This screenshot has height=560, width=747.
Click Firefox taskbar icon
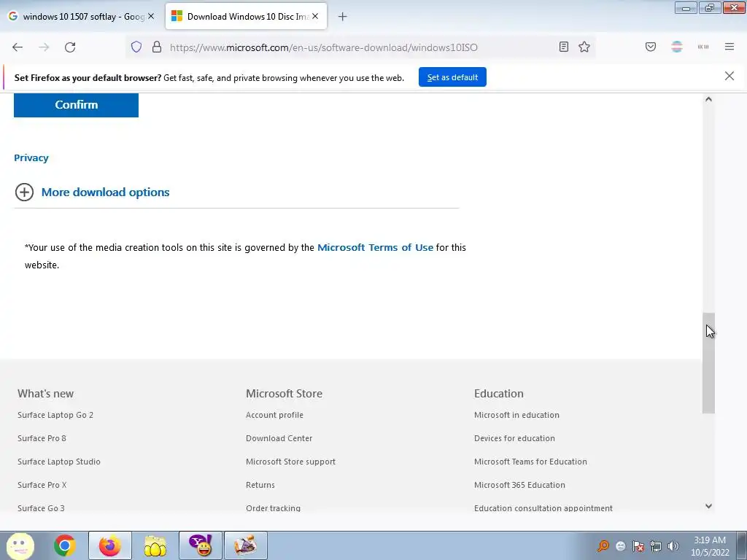coord(110,545)
